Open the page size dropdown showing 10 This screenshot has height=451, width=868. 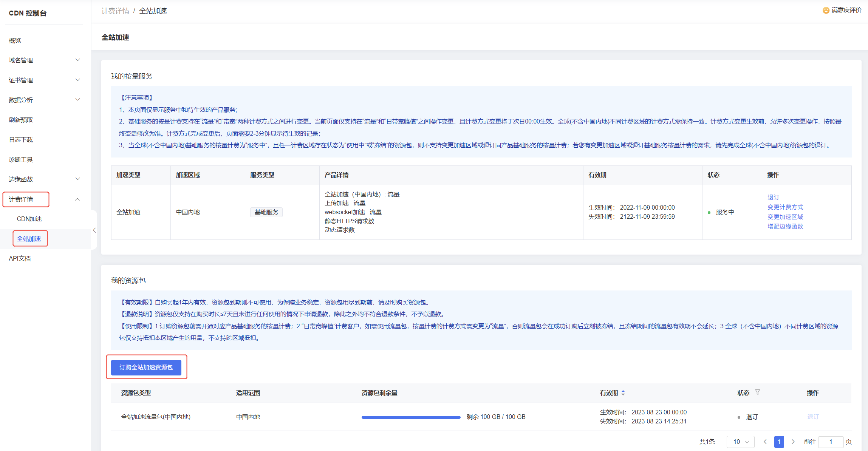pyautogui.click(x=740, y=442)
